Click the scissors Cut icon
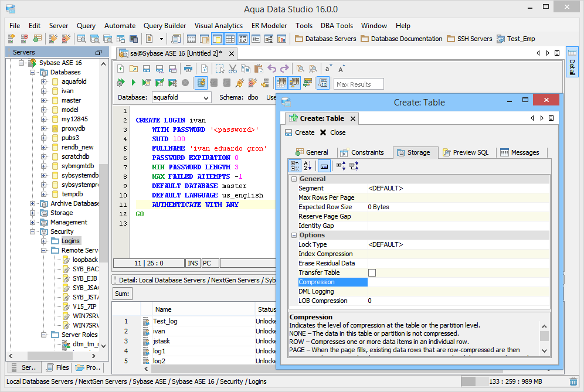 [233, 69]
